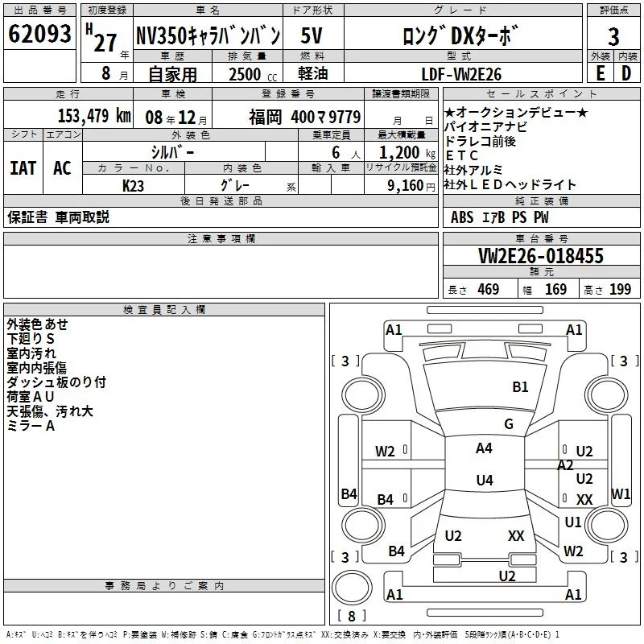
Task: Select the air conditioner value AC
Action: point(63,168)
